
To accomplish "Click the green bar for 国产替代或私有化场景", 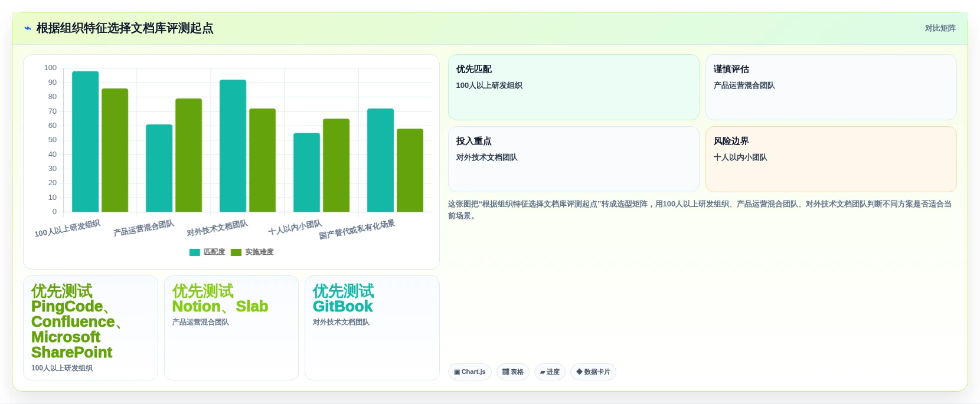I will coord(410,170).
